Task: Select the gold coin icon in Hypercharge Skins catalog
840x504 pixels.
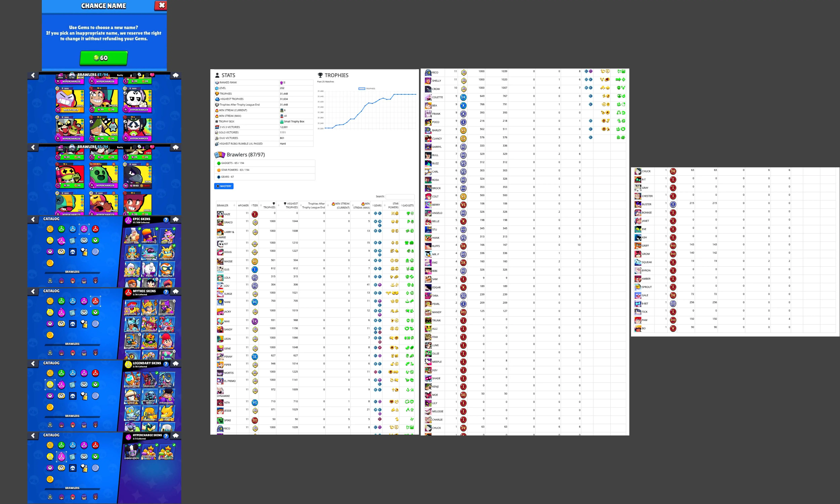Action: pos(50,479)
